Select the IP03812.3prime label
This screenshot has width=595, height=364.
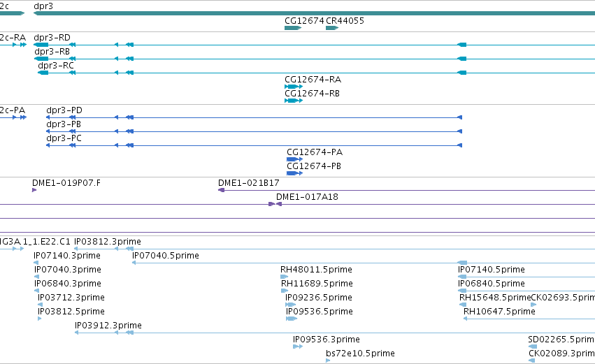(x=108, y=242)
